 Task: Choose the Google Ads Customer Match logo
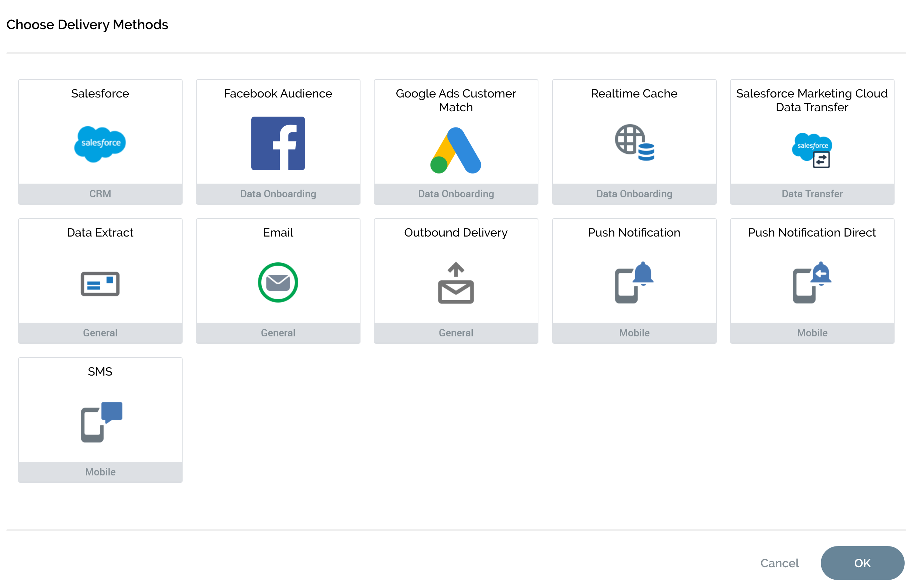(455, 150)
